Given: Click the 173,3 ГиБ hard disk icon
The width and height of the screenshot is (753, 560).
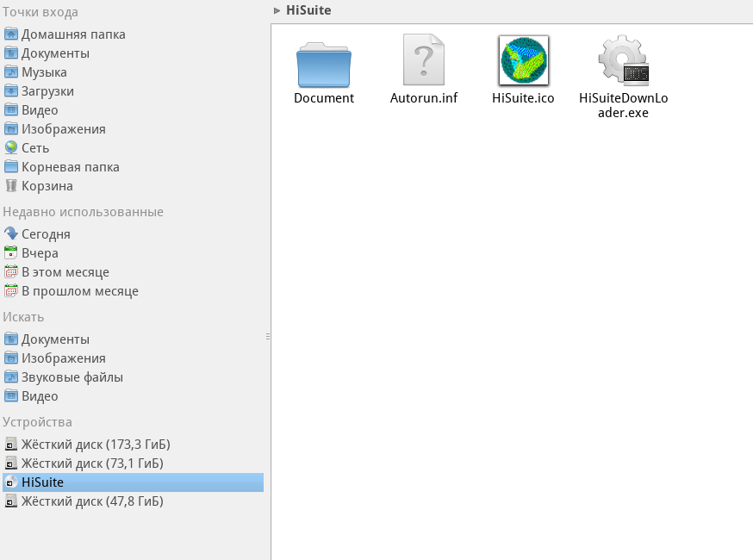Looking at the screenshot, I should [11, 445].
